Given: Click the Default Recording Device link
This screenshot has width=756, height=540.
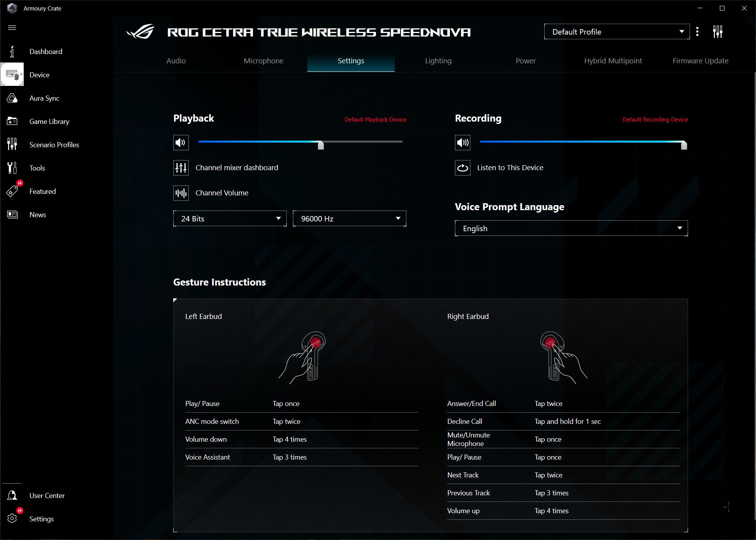Looking at the screenshot, I should [x=655, y=120].
